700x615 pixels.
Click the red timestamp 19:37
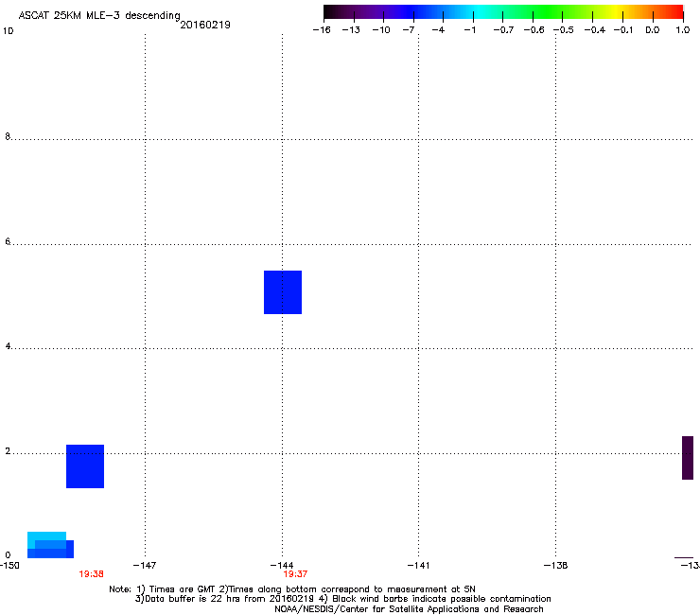coord(295,574)
